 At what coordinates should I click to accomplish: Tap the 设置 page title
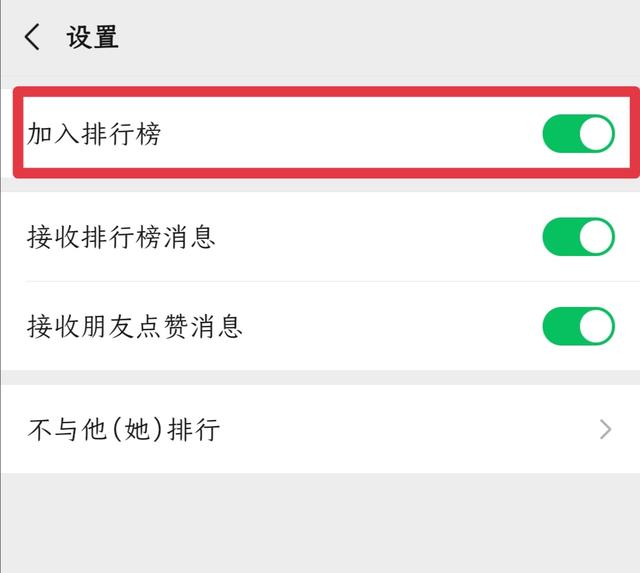coord(93,37)
